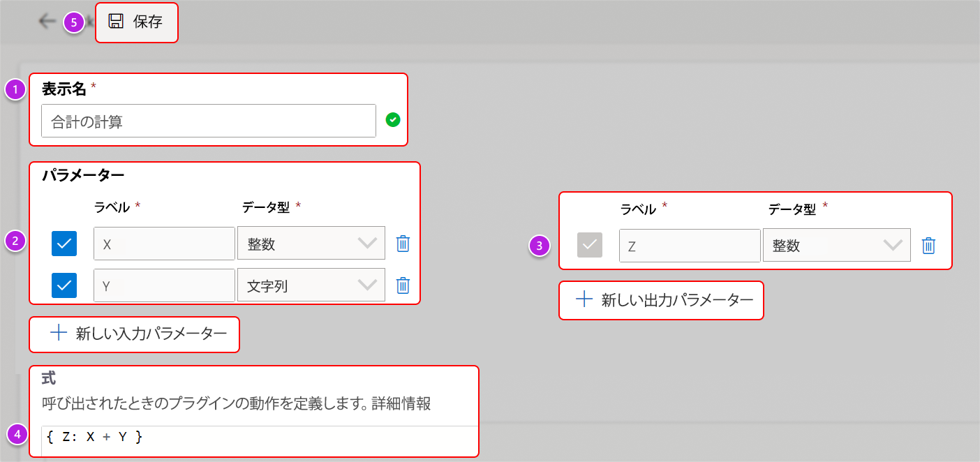Uncheck the X input parameter checkbox
The image size is (980, 462).
tap(64, 243)
